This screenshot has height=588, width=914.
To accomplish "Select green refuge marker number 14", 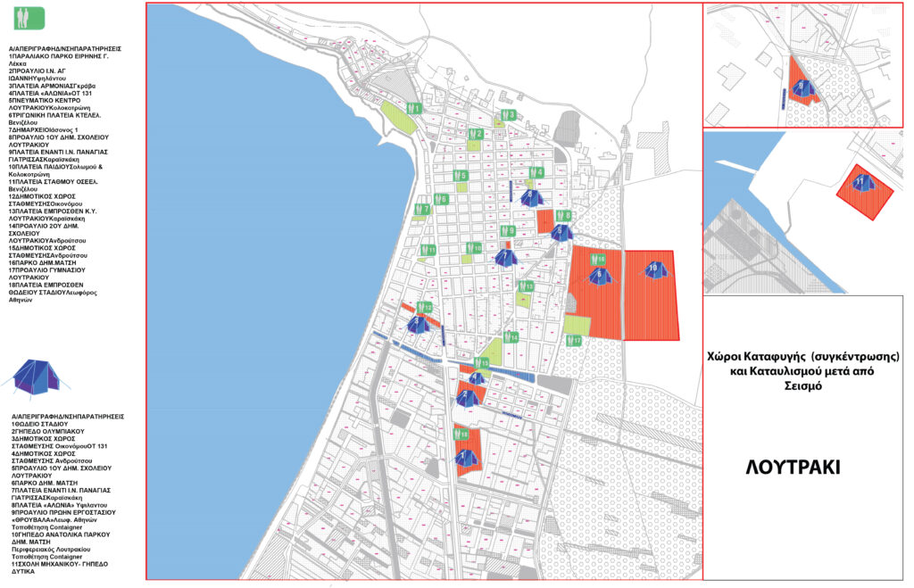I will pyautogui.click(x=510, y=338).
